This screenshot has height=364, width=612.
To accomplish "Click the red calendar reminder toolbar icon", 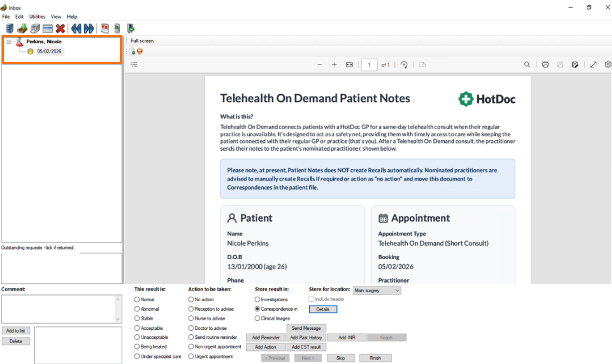I will [104, 28].
